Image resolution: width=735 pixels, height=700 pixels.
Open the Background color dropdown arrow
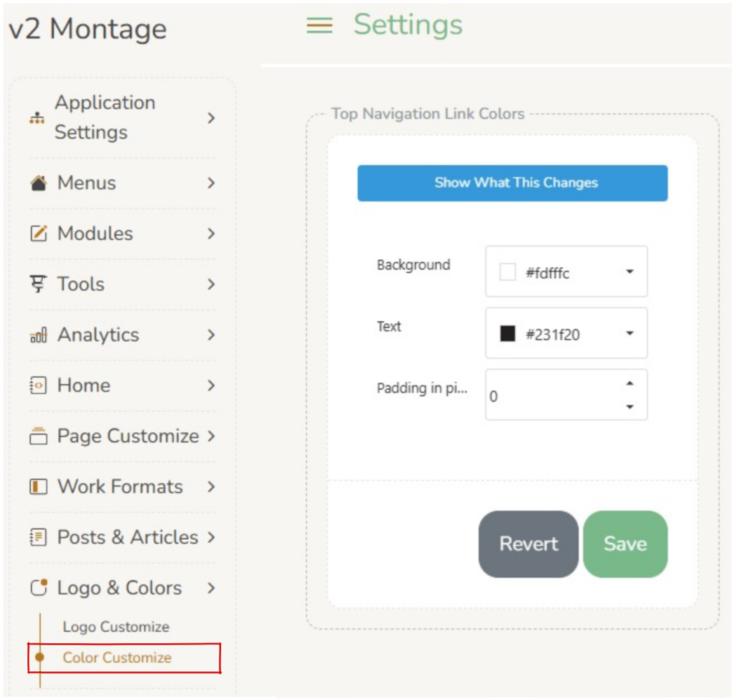[x=629, y=272]
